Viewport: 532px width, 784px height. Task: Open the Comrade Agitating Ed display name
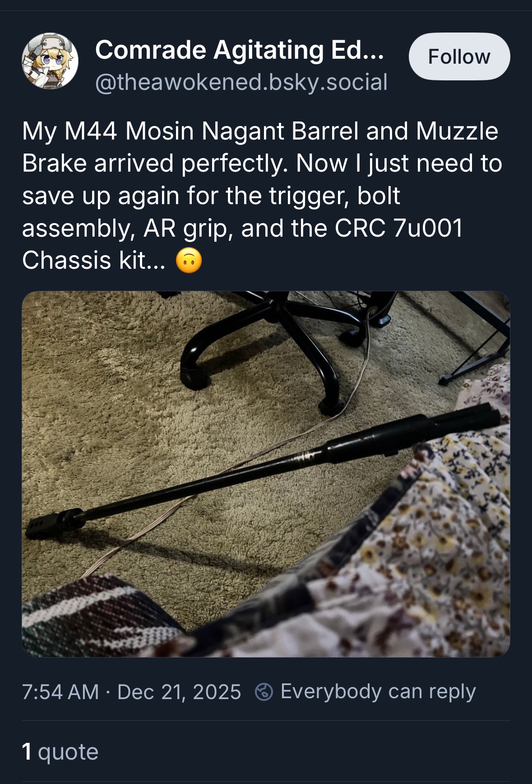239,49
